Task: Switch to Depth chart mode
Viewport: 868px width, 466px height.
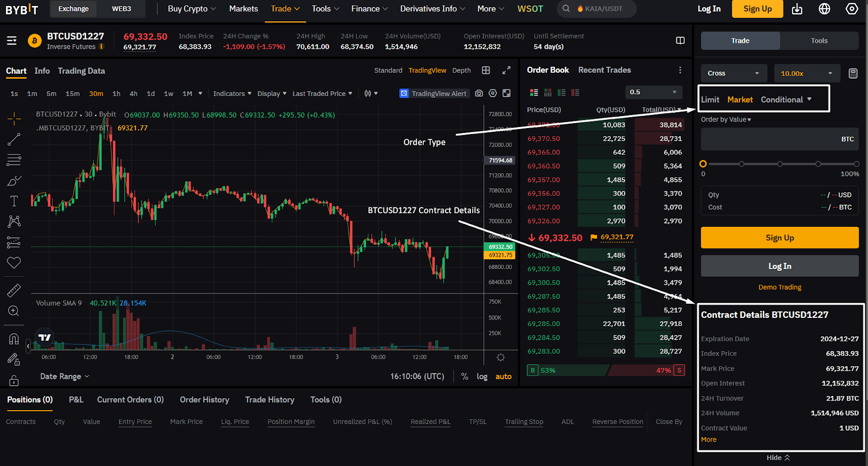Action: coord(462,71)
